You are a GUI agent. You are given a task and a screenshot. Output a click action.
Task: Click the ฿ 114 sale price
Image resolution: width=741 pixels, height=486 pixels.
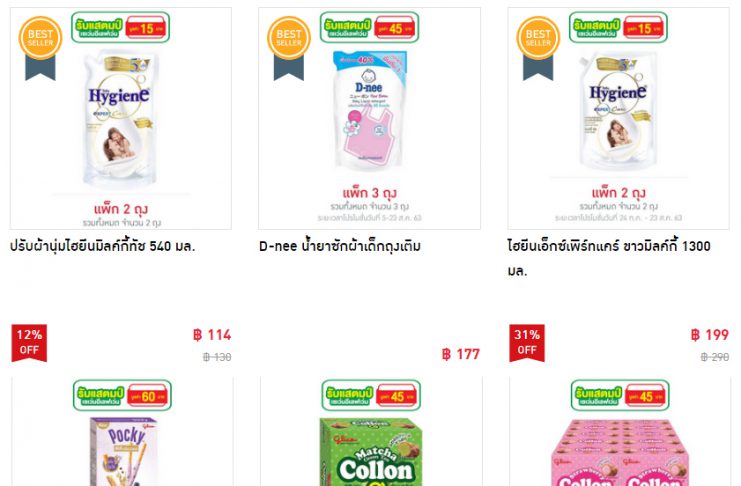[212, 335]
